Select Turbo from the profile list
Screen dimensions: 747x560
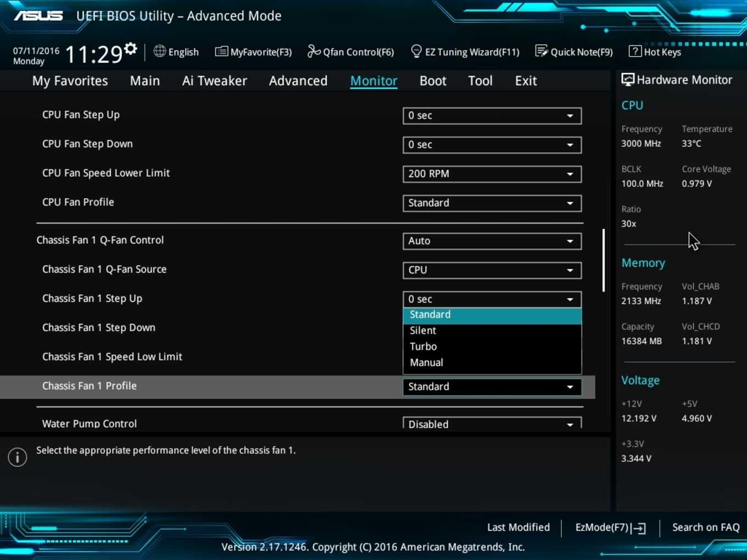click(x=492, y=346)
